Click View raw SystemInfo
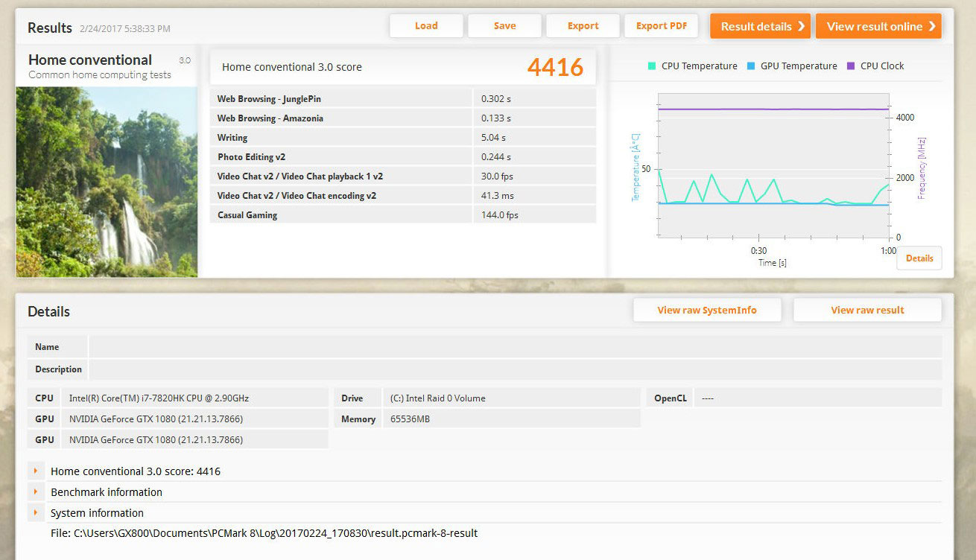 (706, 311)
